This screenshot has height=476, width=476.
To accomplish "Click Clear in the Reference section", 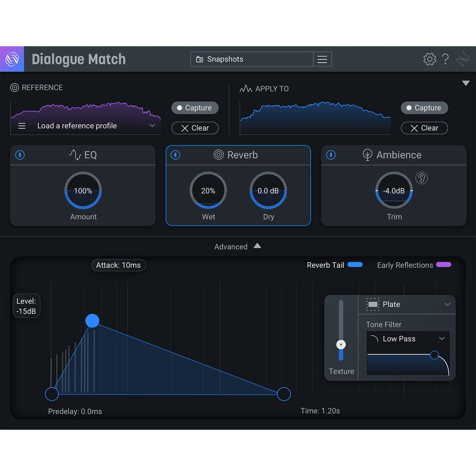I will pyautogui.click(x=195, y=128).
